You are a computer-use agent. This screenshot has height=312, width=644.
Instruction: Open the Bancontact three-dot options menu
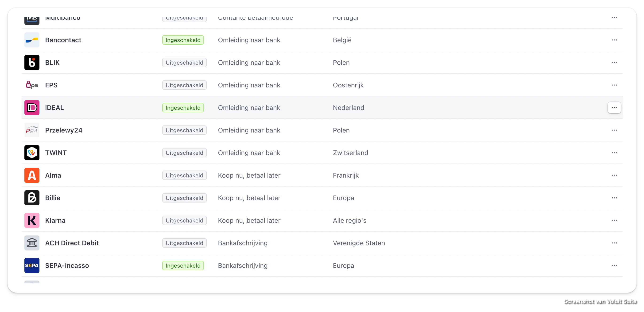coord(614,40)
